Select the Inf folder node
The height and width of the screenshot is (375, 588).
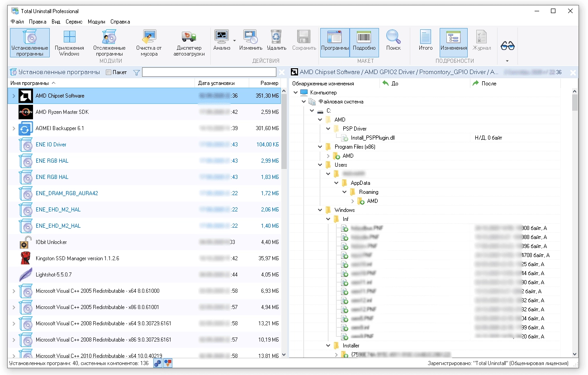[x=346, y=219]
